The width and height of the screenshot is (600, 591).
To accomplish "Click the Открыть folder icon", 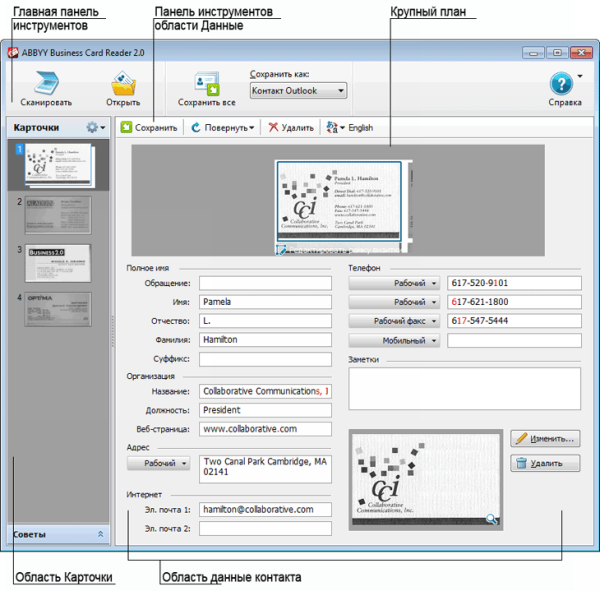I will pyautogui.click(x=123, y=84).
